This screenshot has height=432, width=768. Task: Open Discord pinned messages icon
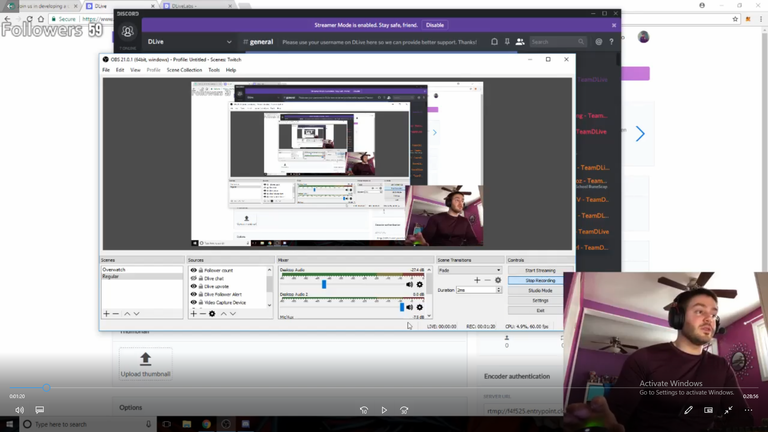(x=508, y=42)
